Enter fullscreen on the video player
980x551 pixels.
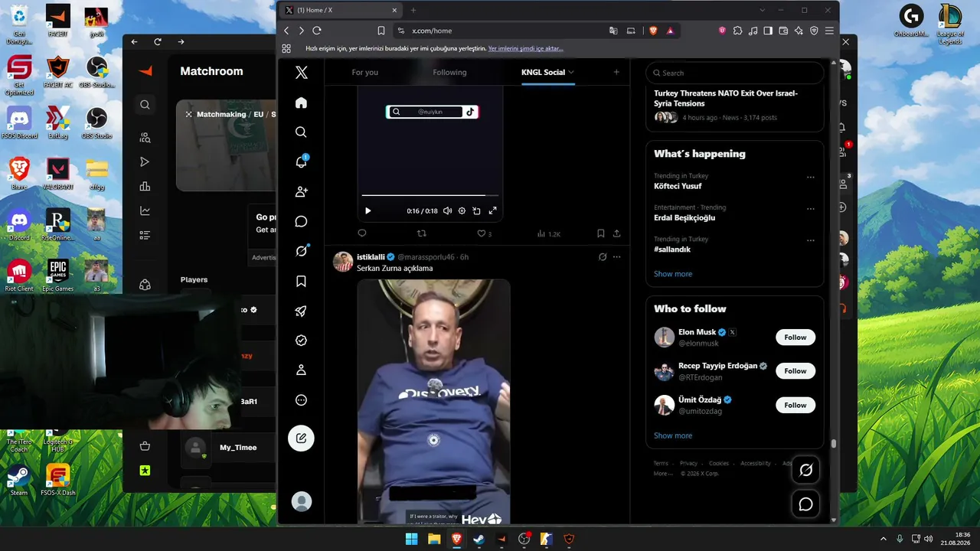coord(492,211)
